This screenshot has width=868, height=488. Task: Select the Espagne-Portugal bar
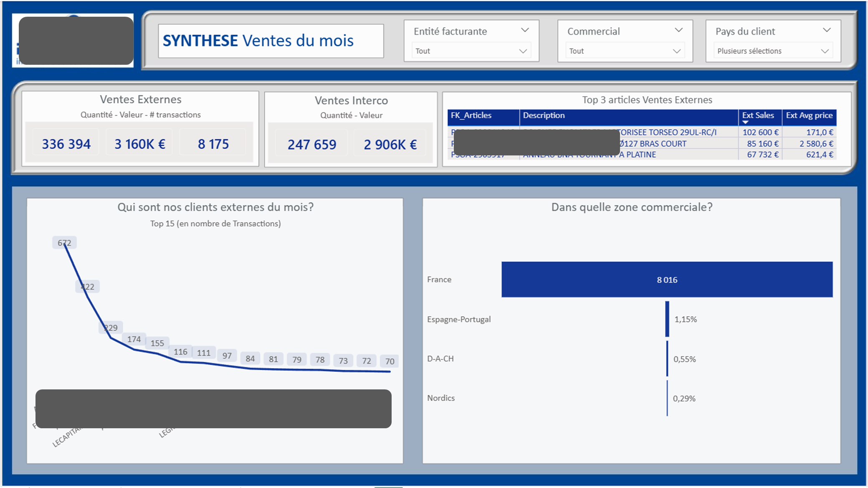tap(667, 319)
